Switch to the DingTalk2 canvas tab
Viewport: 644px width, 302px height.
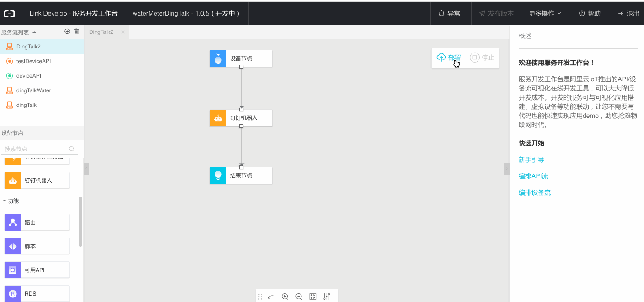101,32
